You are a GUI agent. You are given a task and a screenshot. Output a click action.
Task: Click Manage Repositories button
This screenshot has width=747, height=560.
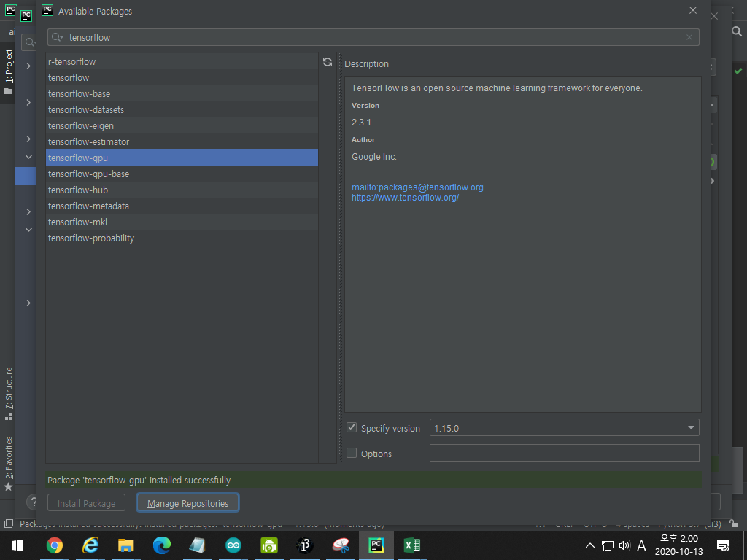click(x=187, y=503)
